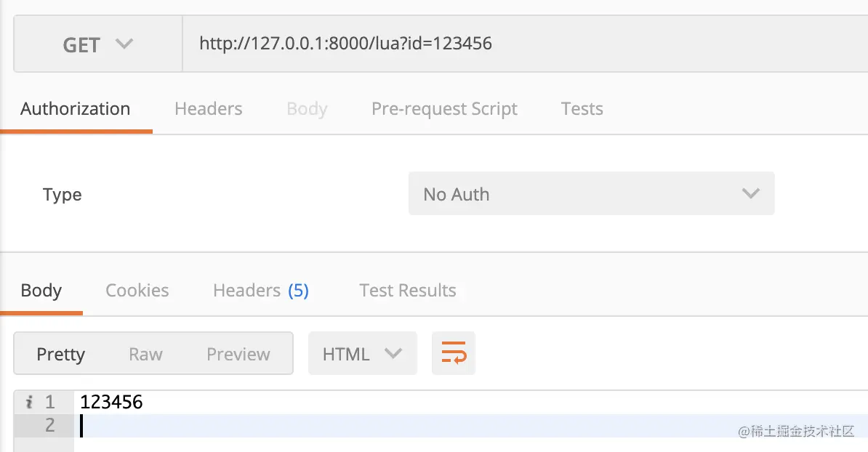Select the Tests tab
This screenshot has width=868, height=452.
582,108
